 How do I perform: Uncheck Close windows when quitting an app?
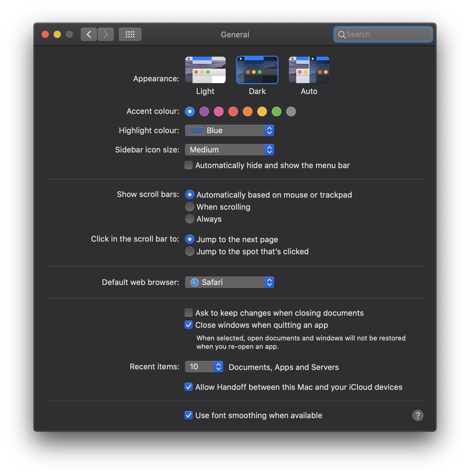tap(189, 325)
